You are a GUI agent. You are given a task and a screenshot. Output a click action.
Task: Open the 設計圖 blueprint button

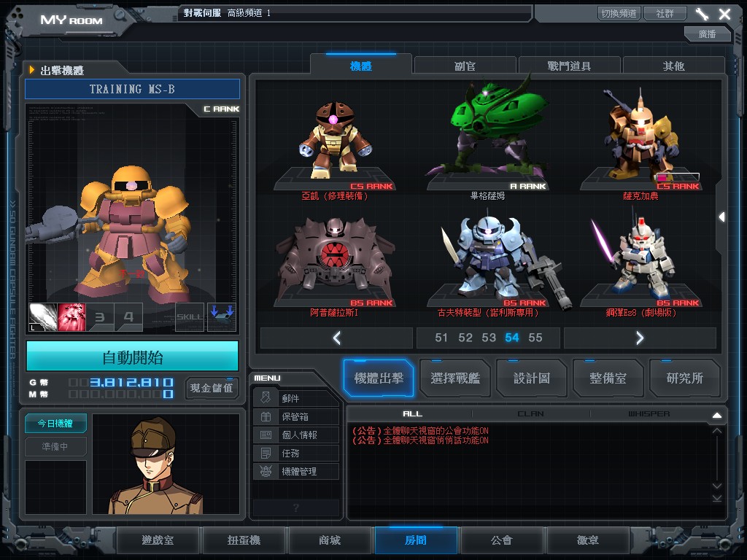[x=532, y=378]
